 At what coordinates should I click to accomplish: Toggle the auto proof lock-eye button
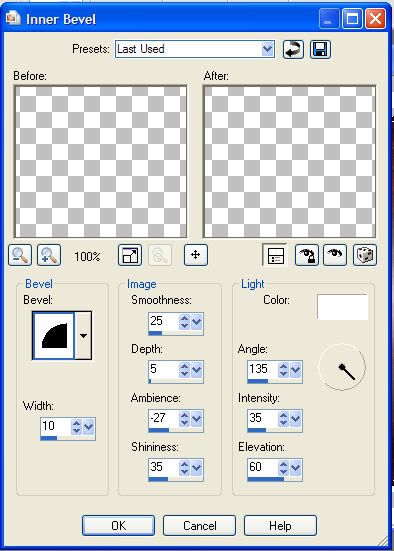click(x=306, y=255)
